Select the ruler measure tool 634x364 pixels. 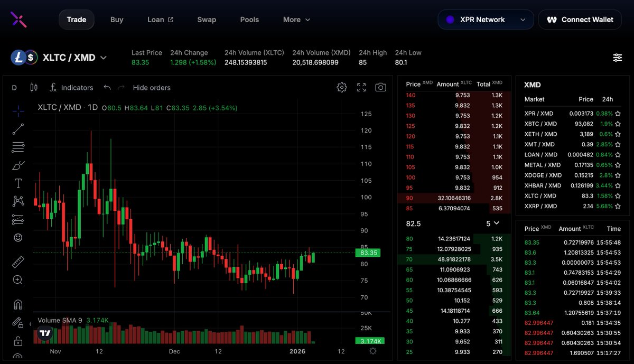[18, 262]
